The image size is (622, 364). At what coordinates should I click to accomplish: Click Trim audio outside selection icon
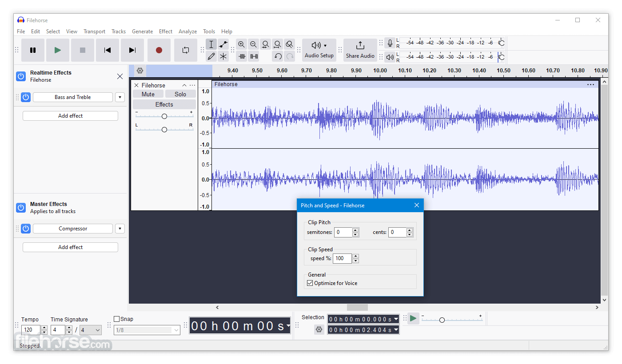[x=242, y=56]
